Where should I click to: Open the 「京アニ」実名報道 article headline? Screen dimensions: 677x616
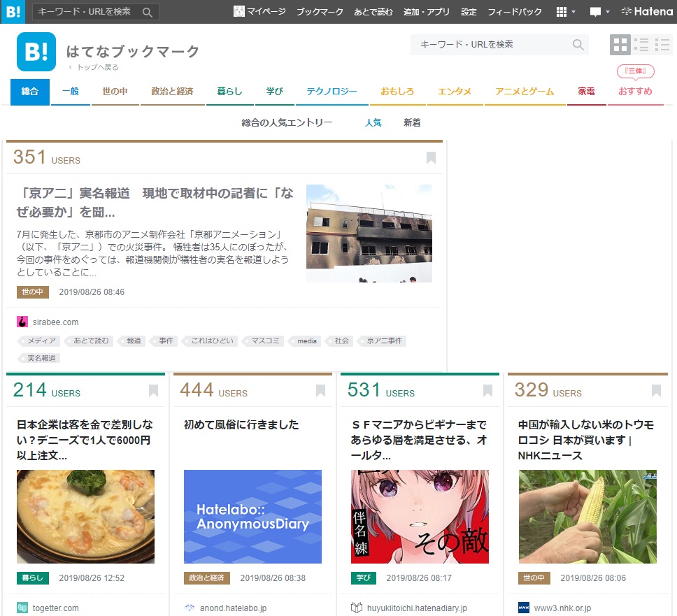155,202
